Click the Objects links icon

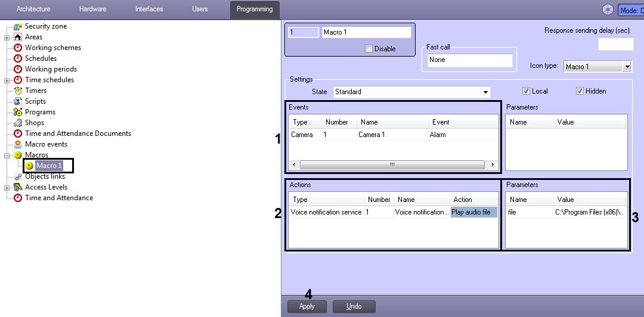tap(18, 176)
